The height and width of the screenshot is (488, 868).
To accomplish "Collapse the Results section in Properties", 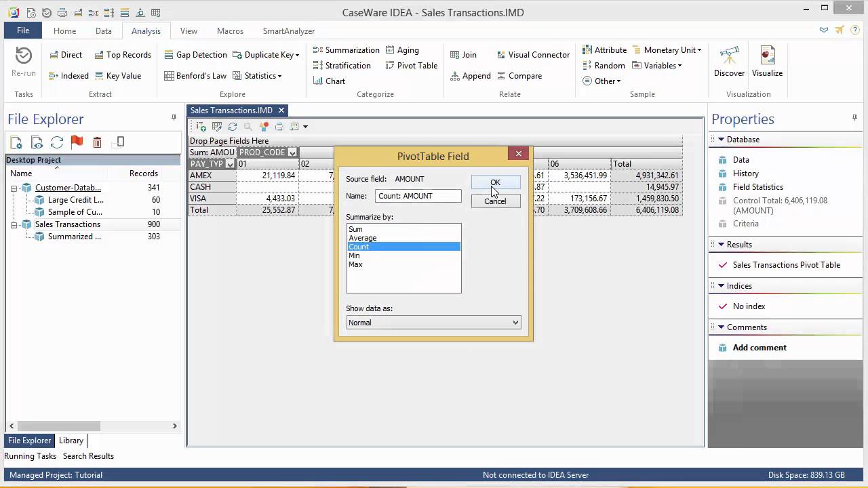I will [x=721, y=245].
